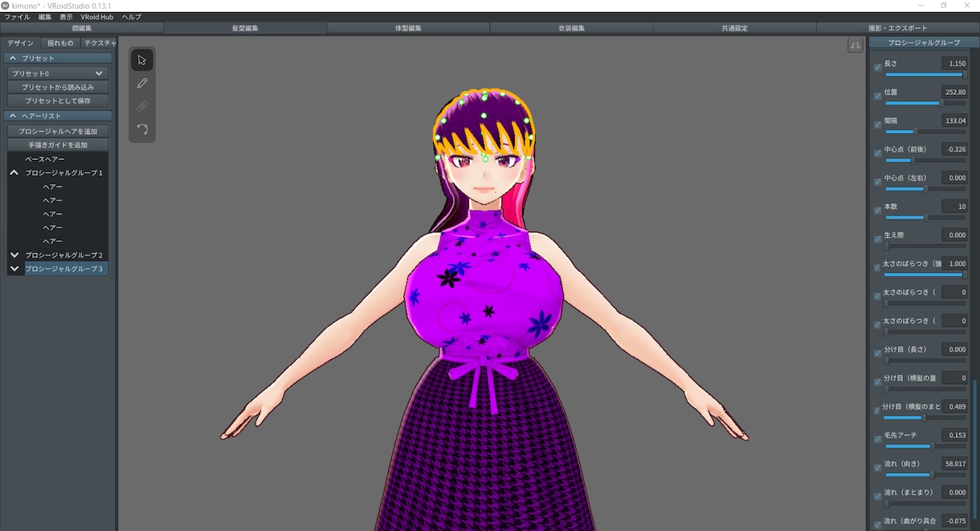Click the 流れ（向き）value 58.017
The image size is (980, 531).
[x=954, y=464]
